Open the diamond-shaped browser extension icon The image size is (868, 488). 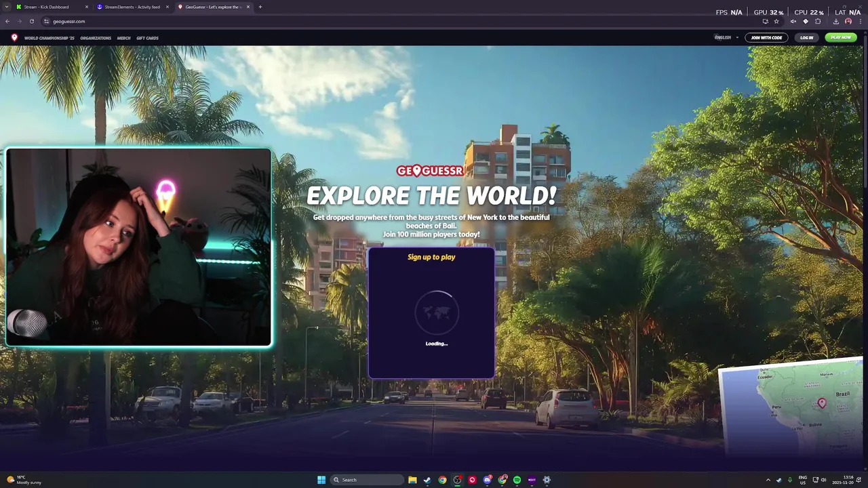pos(806,21)
